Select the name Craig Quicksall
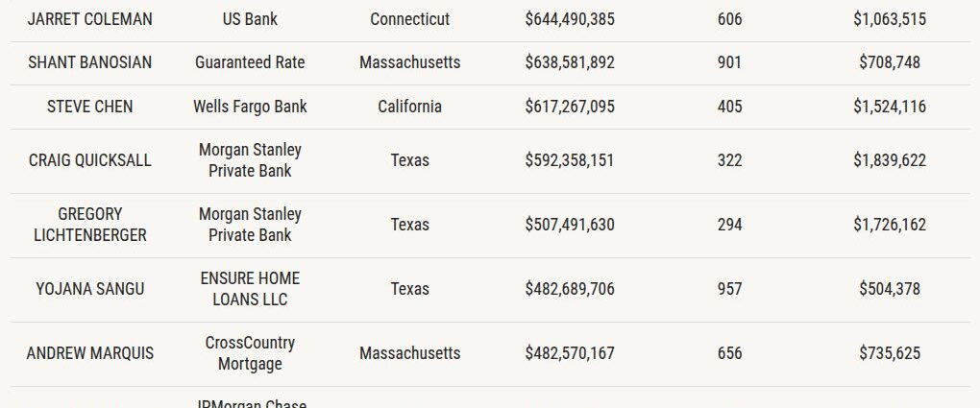Viewport: 980px width, 408px height. click(90, 160)
